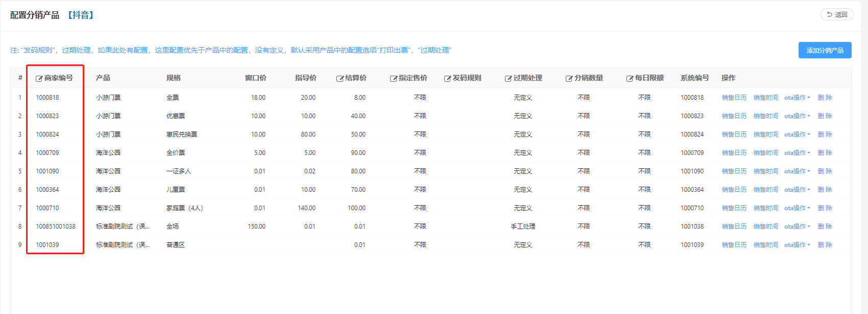
Task: Click edit icon beside 过期处理 header
Action: coord(508,78)
